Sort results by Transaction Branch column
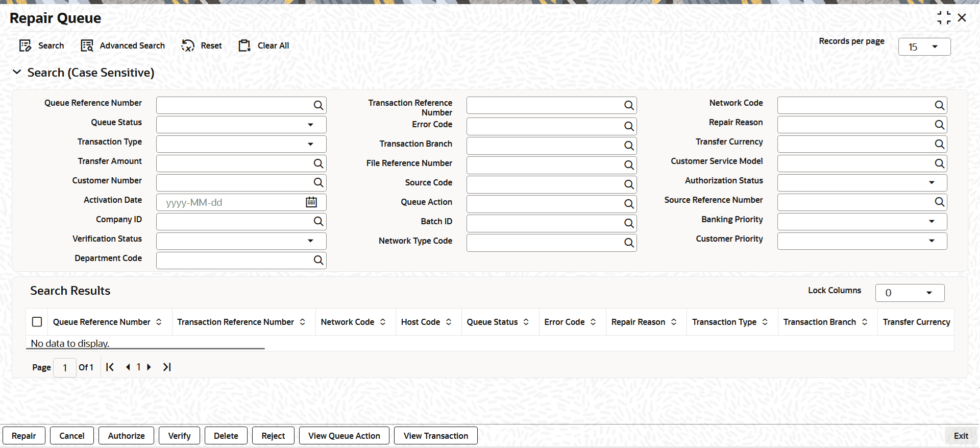Image resolution: width=980 pixels, height=448 pixels. (864, 322)
